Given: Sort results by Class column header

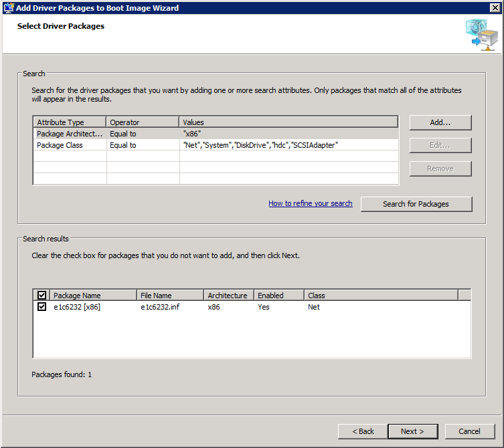Looking at the screenshot, I should click(380, 295).
